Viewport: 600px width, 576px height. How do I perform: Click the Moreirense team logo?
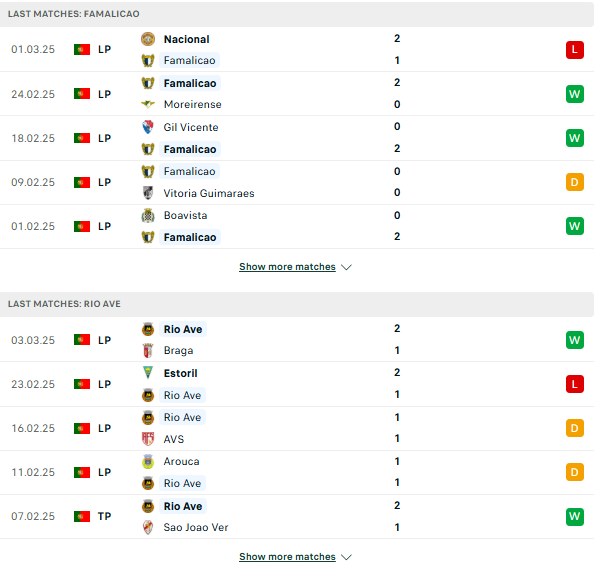tap(148, 104)
